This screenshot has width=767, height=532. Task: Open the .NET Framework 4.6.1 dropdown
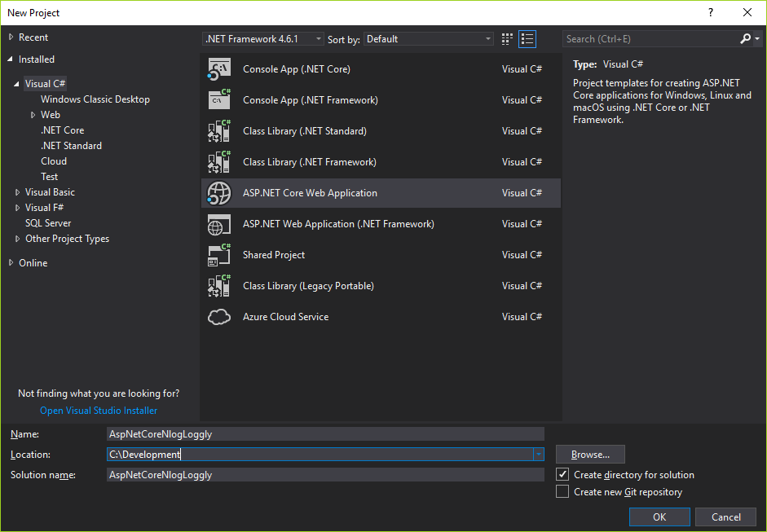click(x=318, y=38)
